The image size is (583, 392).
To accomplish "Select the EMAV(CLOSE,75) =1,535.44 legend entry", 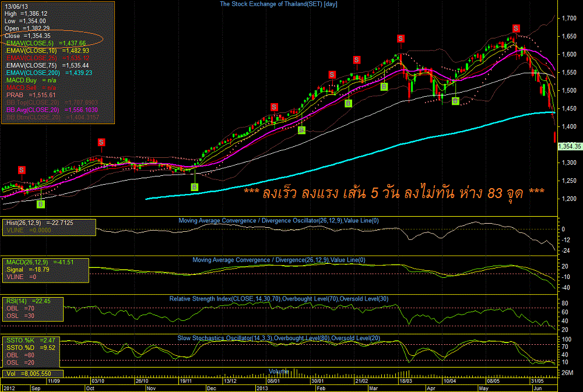I will point(48,65).
